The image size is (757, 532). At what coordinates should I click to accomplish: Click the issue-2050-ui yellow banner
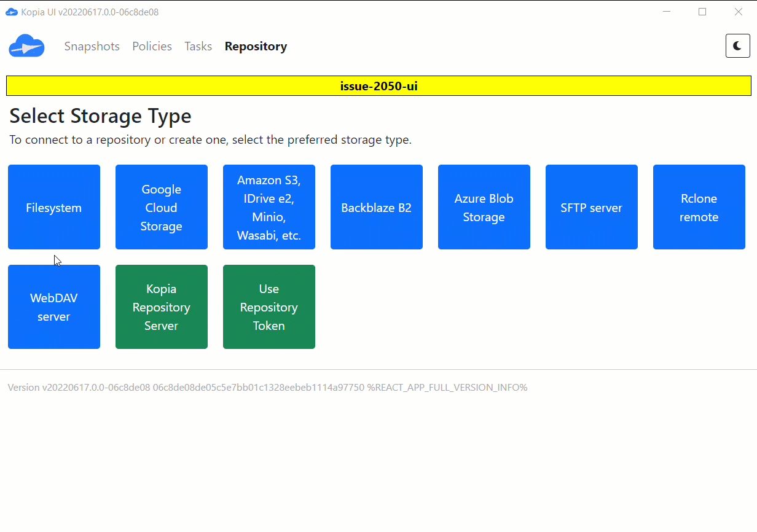point(378,85)
